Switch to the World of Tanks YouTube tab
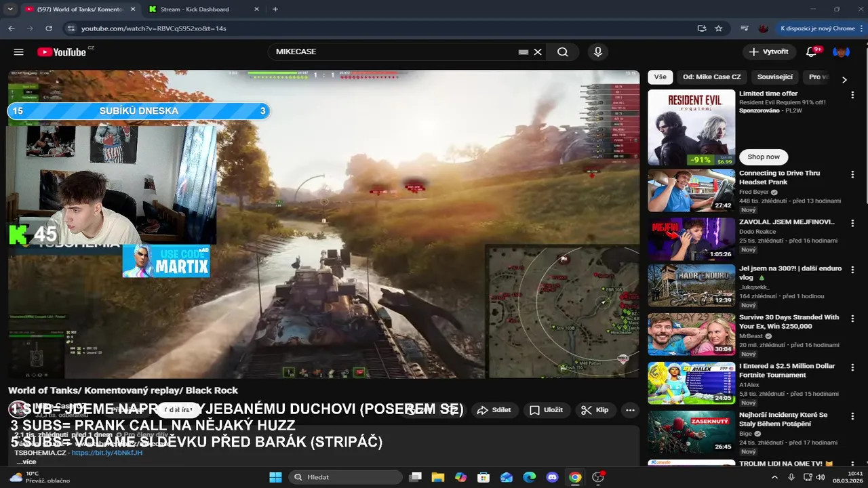The height and width of the screenshot is (488, 868). [x=80, y=9]
